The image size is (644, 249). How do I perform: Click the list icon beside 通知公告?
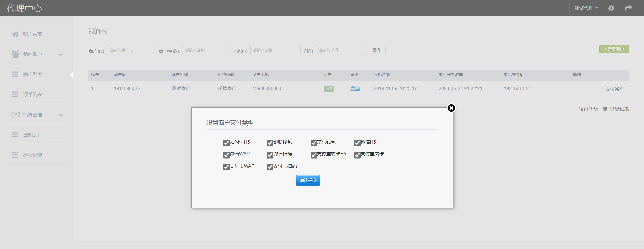click(15, 135)
